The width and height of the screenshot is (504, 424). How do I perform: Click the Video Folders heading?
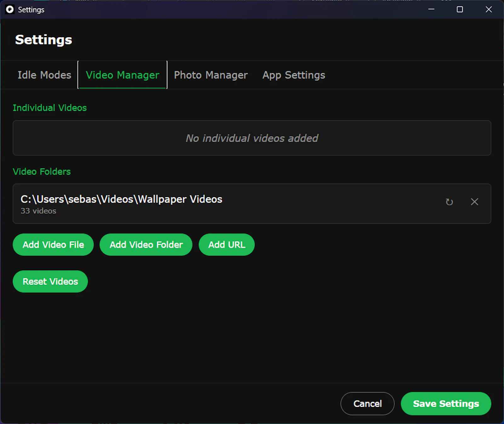tap(42, 171)
